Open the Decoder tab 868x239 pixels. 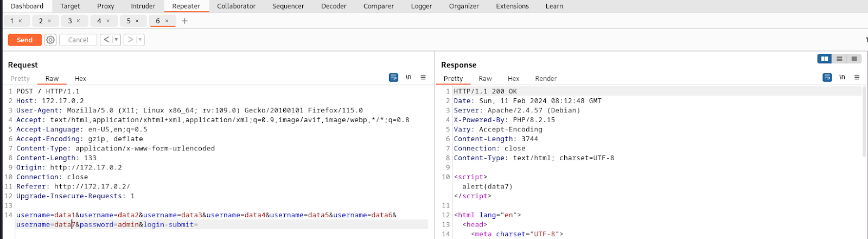coord(334,6)
